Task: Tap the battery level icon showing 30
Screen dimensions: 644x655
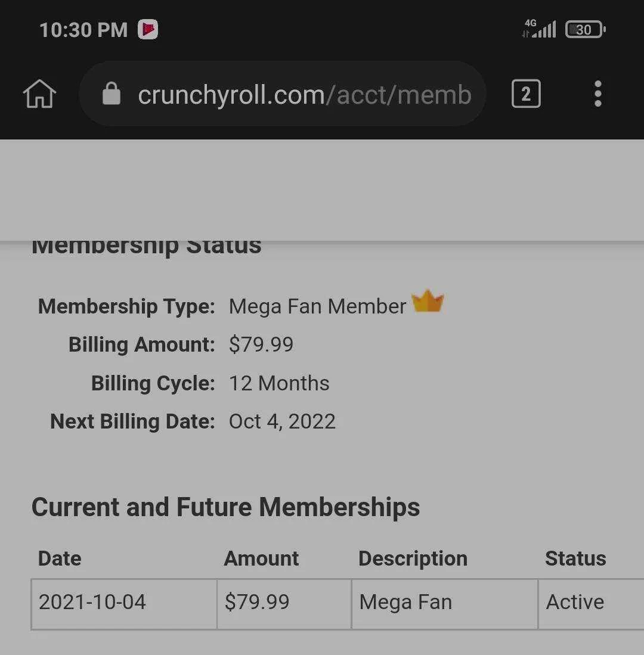Action: pos(585,29)
